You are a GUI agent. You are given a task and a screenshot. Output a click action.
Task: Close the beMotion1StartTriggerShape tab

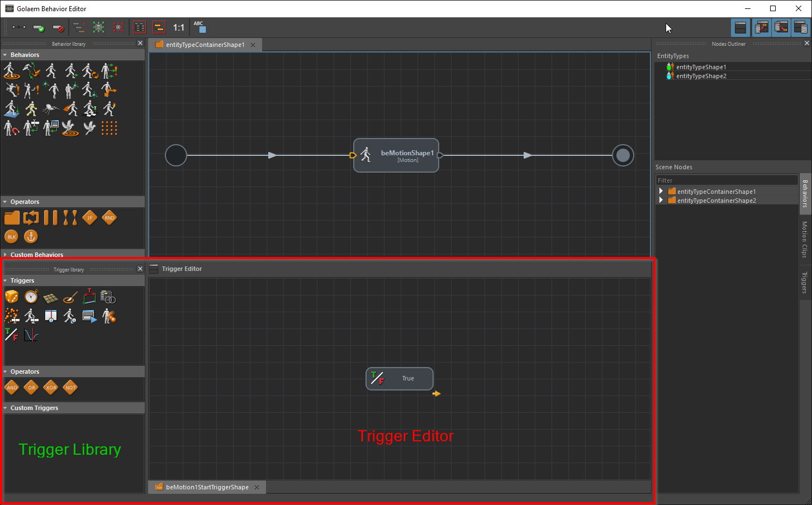(x=257, y=487)
